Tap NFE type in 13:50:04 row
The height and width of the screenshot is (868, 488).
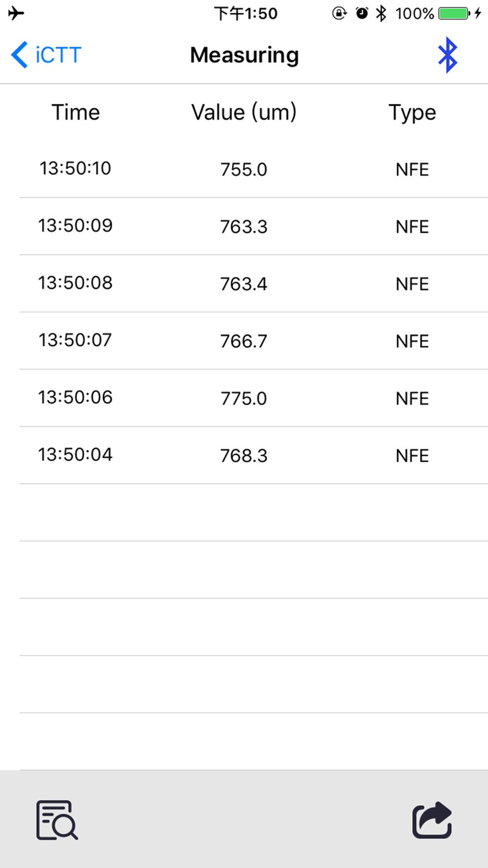click(x=412, y=455)
